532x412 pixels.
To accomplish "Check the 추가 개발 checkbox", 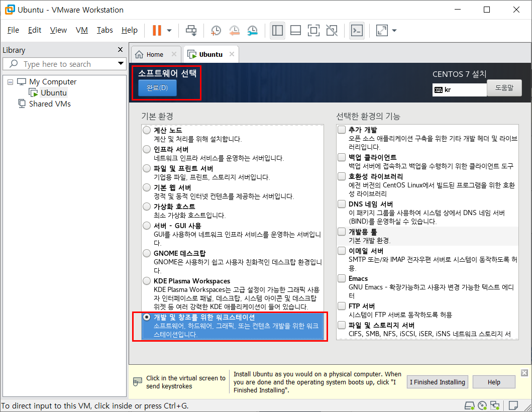I will (x=342, y=130).
